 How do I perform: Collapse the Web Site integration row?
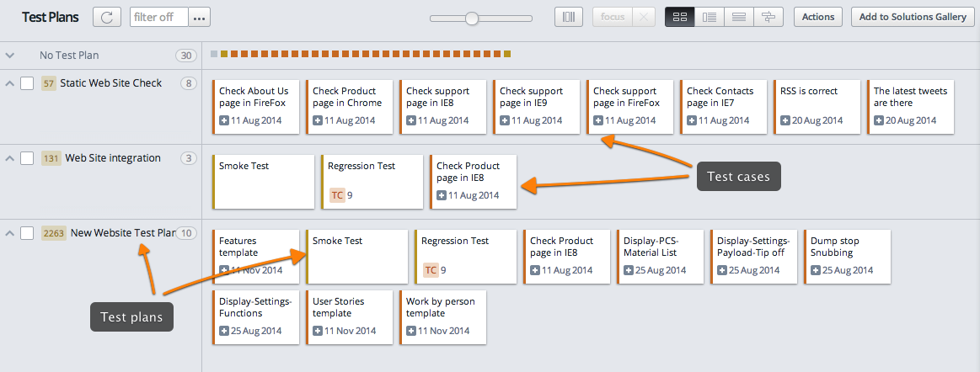9,158
